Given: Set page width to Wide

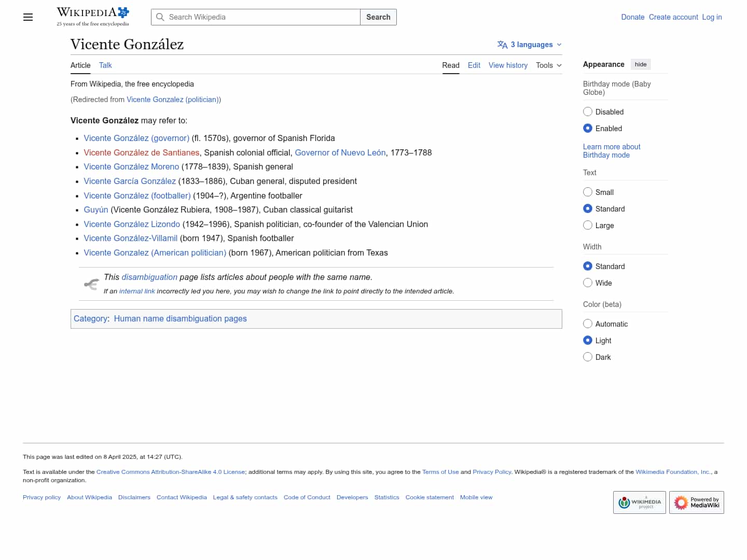Looking at the screenshot, I should coord(588,283).
